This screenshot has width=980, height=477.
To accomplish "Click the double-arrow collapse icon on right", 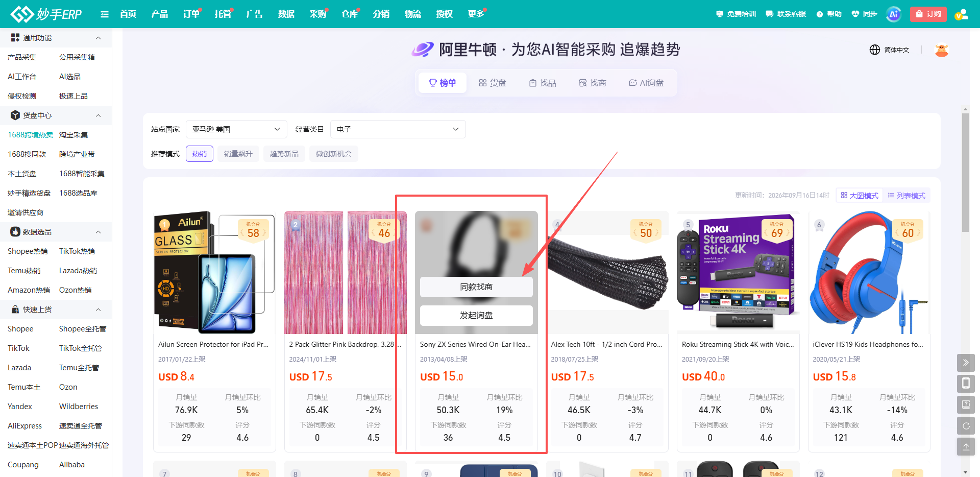I will click(x=966, y=363).
